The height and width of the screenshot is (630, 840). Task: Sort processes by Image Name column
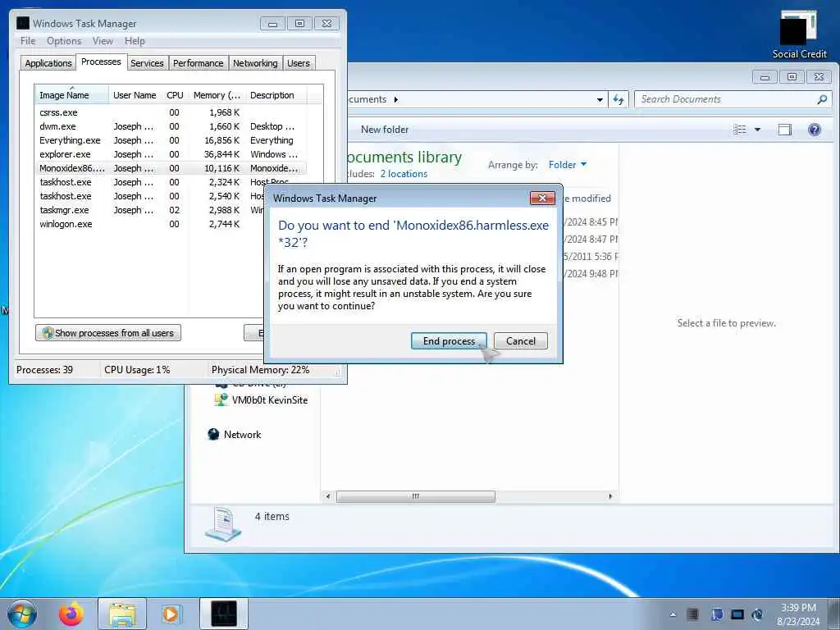click(71, 95)
